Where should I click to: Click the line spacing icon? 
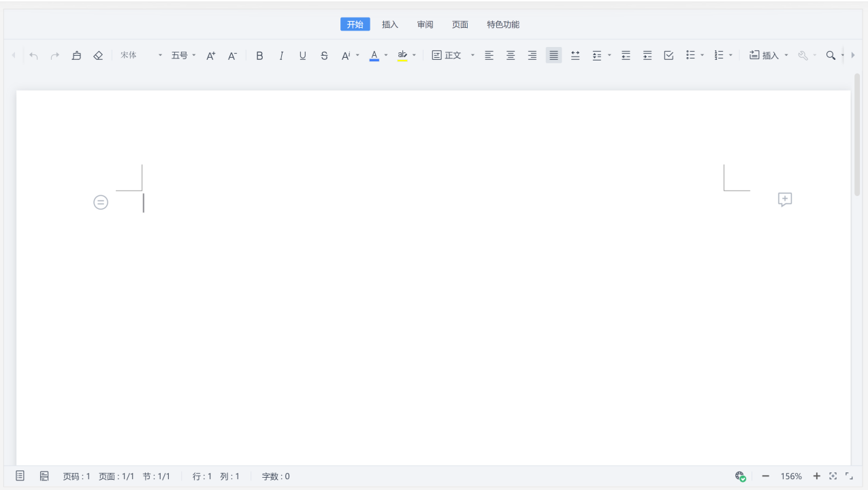[597, 56]
